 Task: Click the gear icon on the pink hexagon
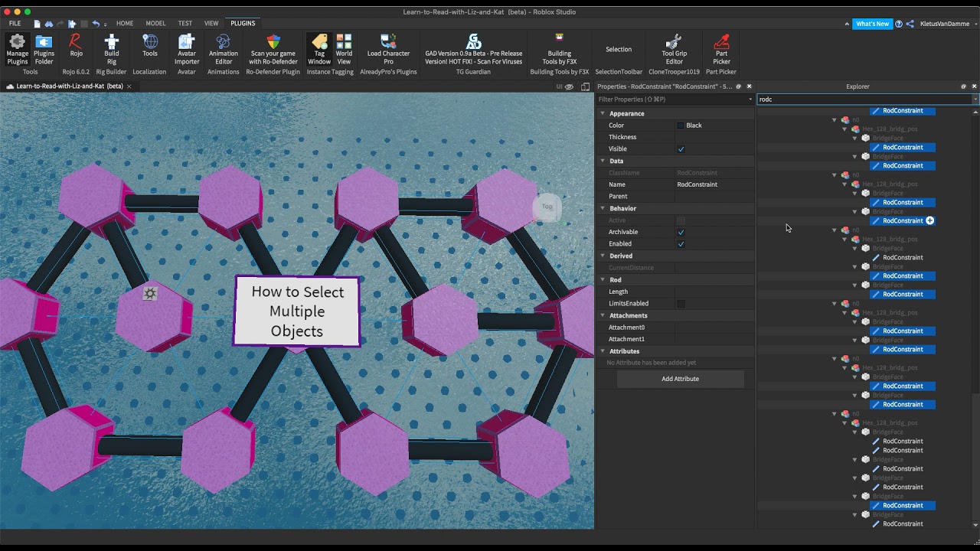[x=150, y=293]
